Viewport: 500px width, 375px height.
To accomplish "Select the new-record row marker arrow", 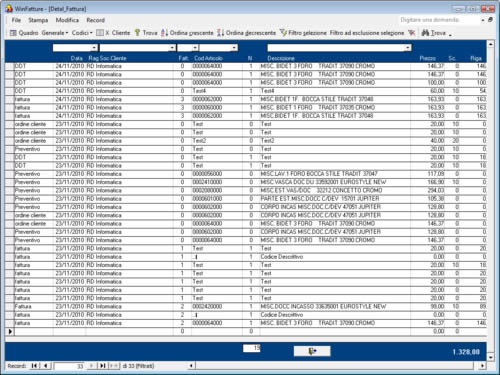I will coord(10,331).
